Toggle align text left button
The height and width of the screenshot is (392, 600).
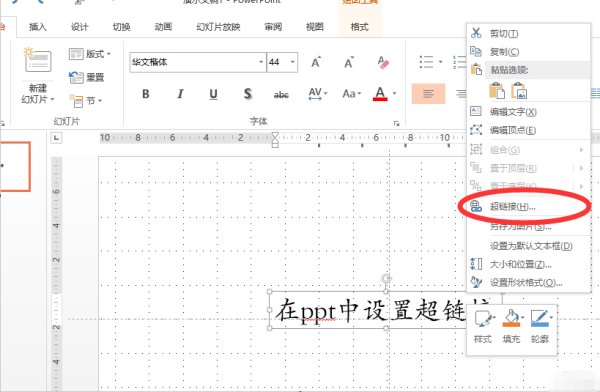[429, 94]
